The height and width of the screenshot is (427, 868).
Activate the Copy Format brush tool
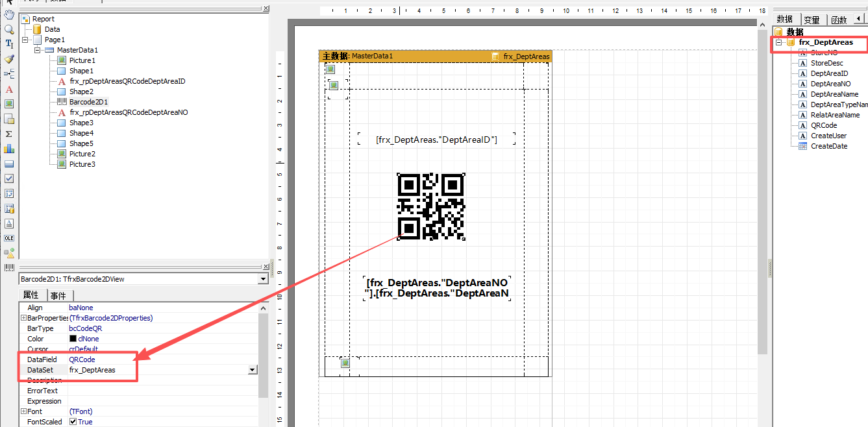[x=9, y=59]
